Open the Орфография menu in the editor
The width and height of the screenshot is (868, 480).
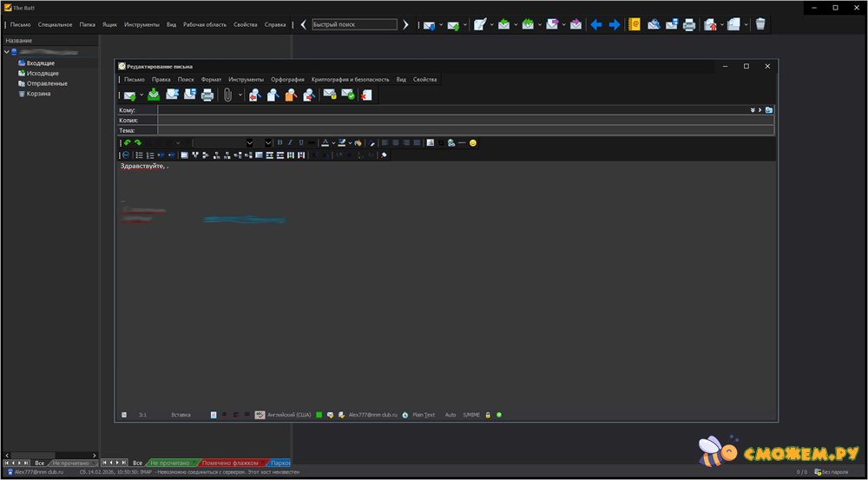click(x=286, y=79)
